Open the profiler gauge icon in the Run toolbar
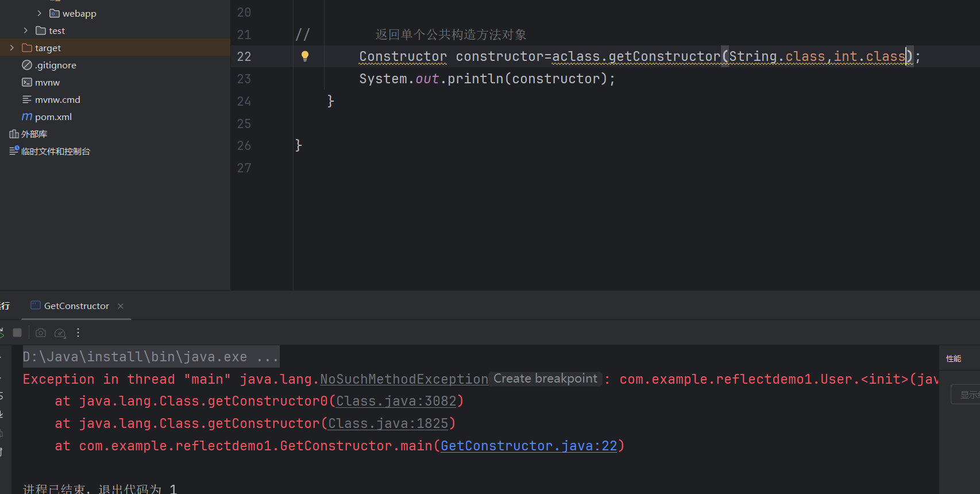Image resolution: width=980 pixels, height=494 pixels. (x=60, y=333)
